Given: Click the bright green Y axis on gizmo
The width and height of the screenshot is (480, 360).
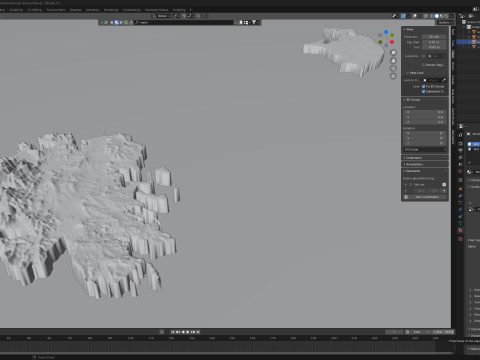Looking at the screenshot, I should pyautogui.click(x=392, y=35).
